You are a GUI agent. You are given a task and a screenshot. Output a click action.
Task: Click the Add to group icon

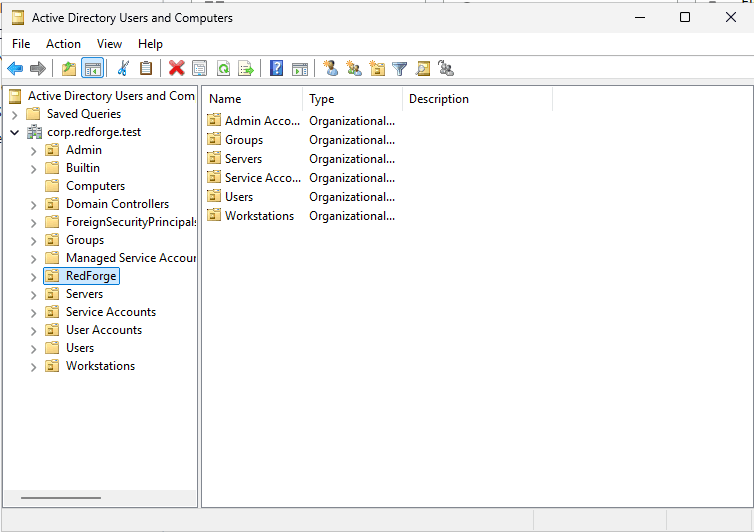[x=446, y=68]
